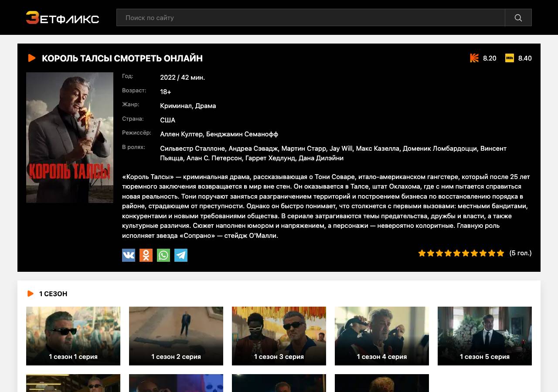Open 1 сезон 4 серия thumbnail
558x392 pixels.
(382, 336)
